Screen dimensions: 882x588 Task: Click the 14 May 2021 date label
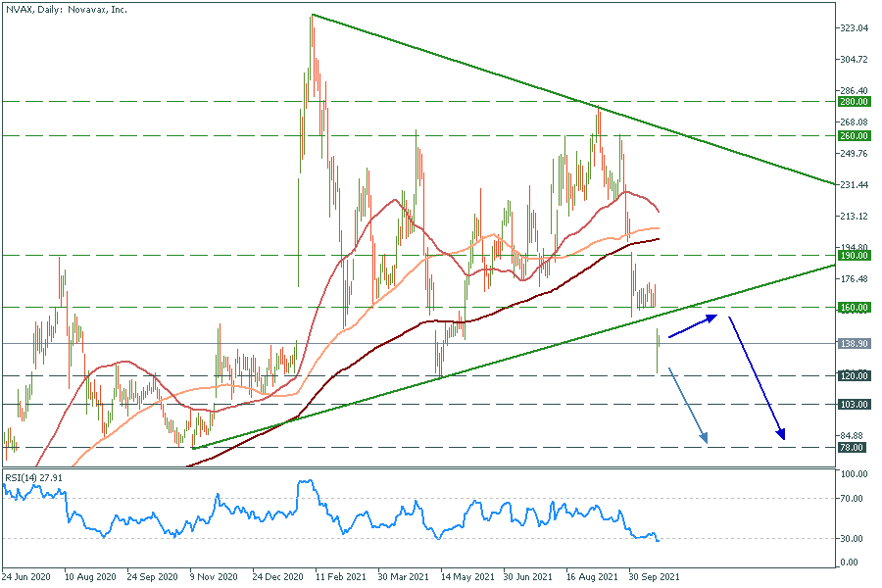point(465,577)
